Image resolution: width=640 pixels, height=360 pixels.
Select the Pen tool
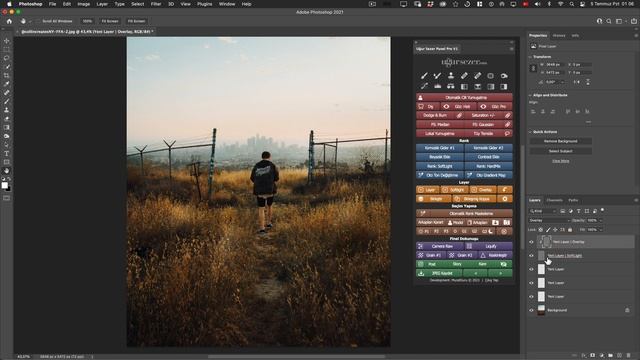tap(7, 145)
